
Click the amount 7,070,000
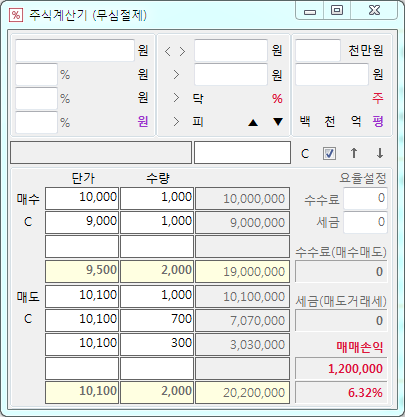(x=242, y=320)
